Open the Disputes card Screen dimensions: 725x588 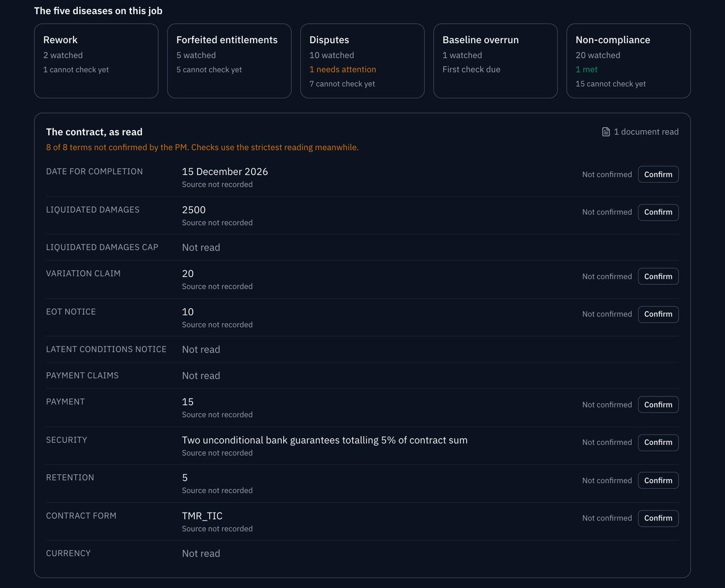(362, 61)
